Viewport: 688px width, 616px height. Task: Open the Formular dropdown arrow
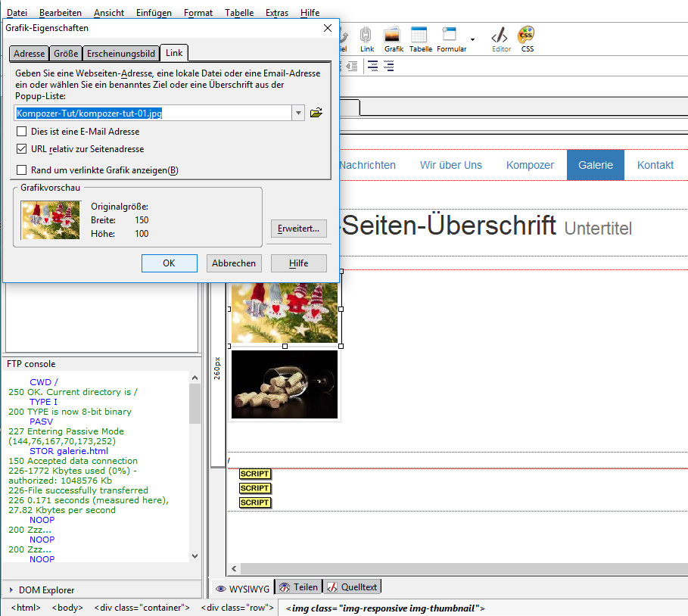coord(473,39)
